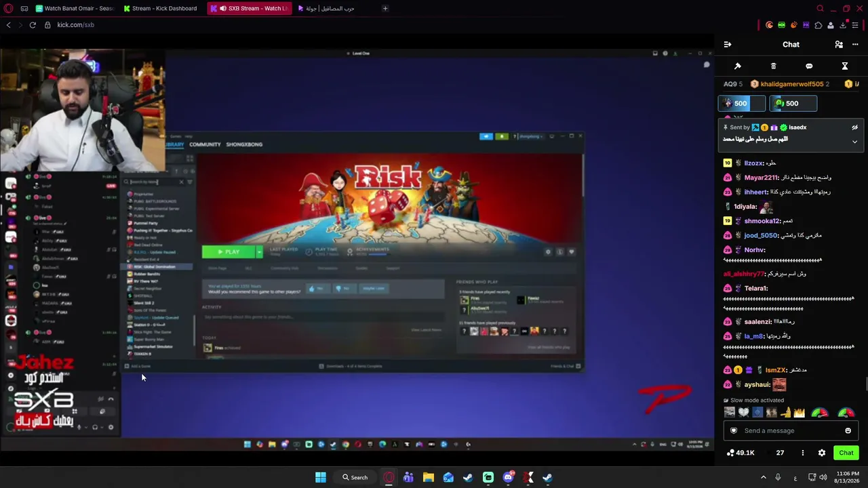
Task: Click the volume icon in system tray
Action: pyautogui.click(x=823, y=477)
